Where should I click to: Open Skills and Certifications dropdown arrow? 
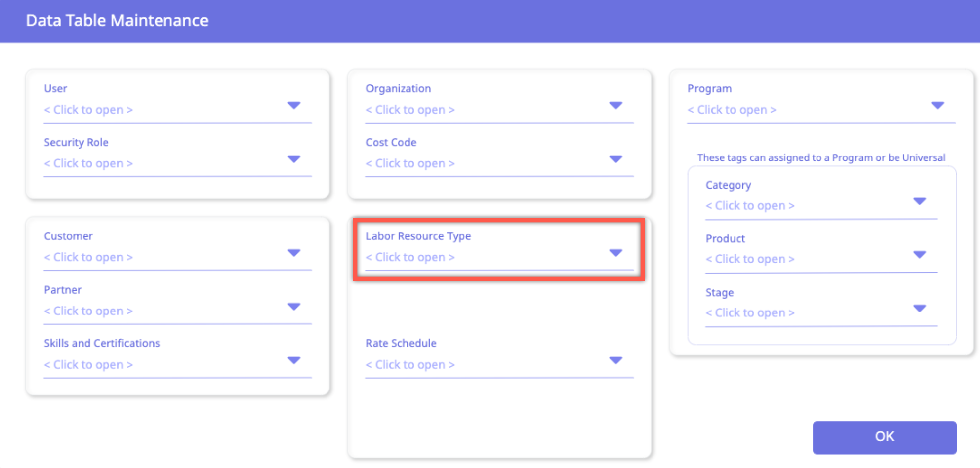click(294, 360)
